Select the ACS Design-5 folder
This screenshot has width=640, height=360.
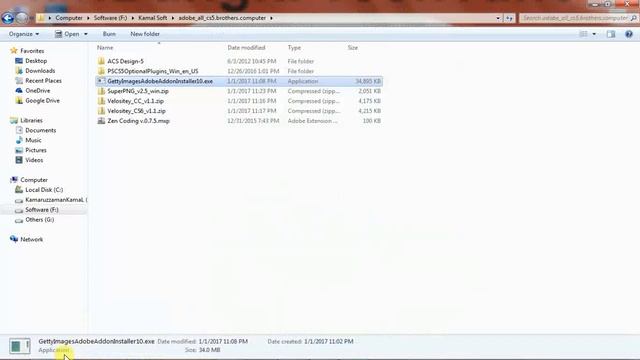tap(125, 61)
